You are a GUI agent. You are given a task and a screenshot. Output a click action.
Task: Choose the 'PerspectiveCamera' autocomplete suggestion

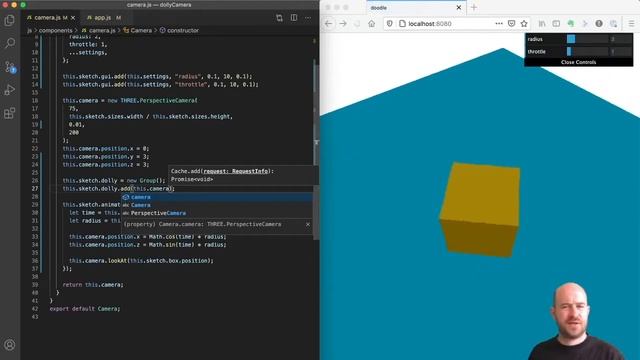(217, 213)
